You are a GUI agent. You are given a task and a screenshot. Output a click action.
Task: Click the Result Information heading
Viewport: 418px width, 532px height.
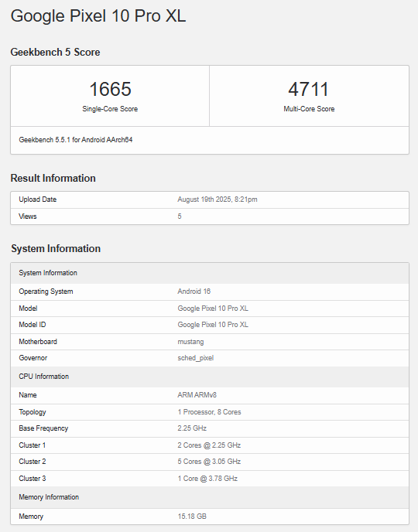(53, 178)
